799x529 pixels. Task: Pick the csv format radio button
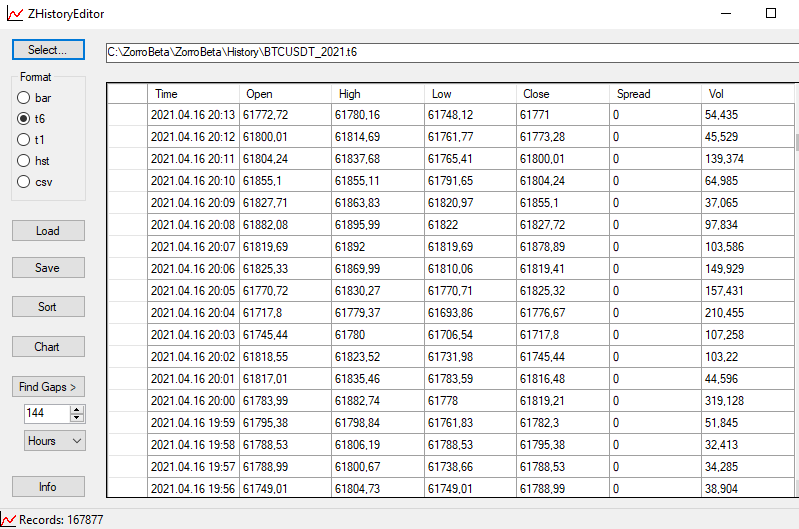click(24, 182)
